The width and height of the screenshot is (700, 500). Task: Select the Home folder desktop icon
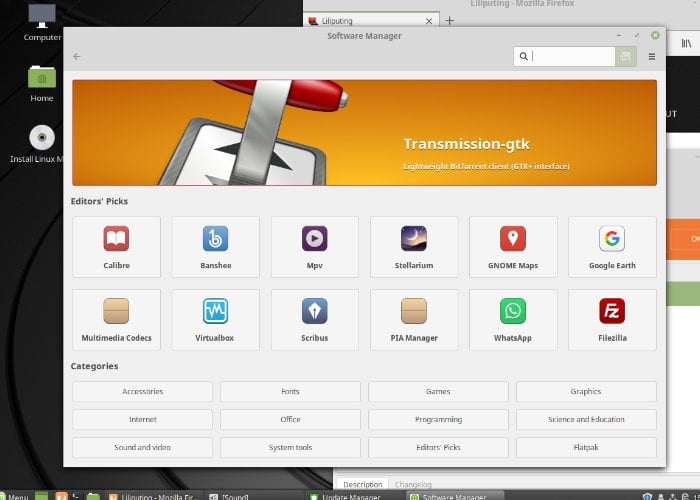[x=42, y=84]
